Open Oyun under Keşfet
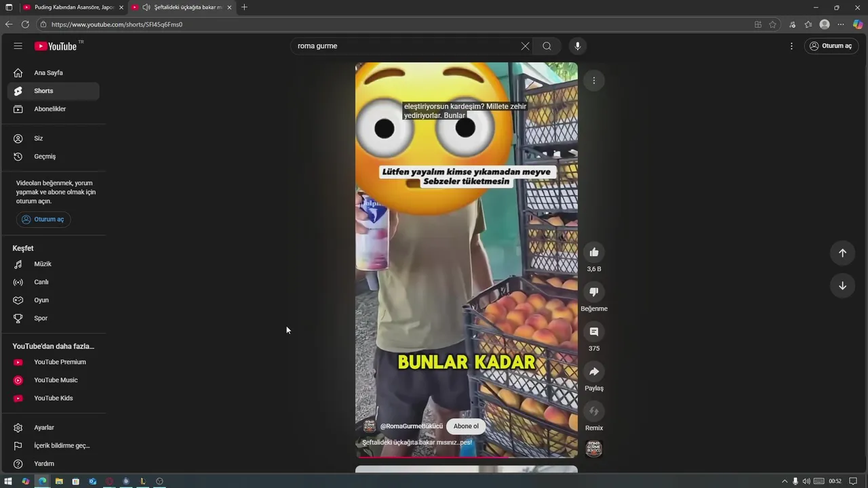 click(54, 300)
